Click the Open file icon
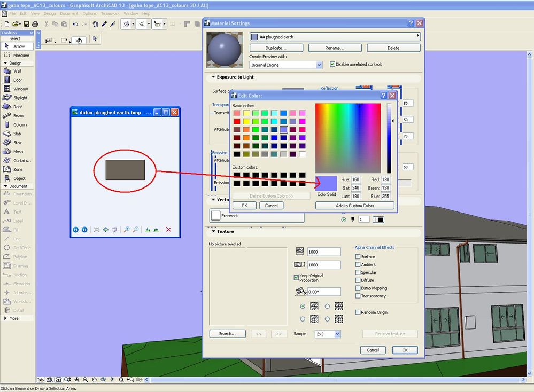The image size is (534, 392). [x=16, y=24]
